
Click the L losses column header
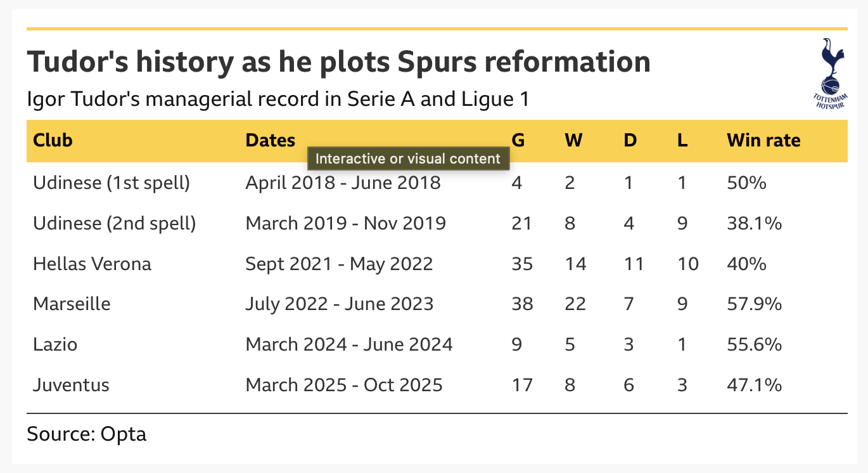tap(682, 140)
